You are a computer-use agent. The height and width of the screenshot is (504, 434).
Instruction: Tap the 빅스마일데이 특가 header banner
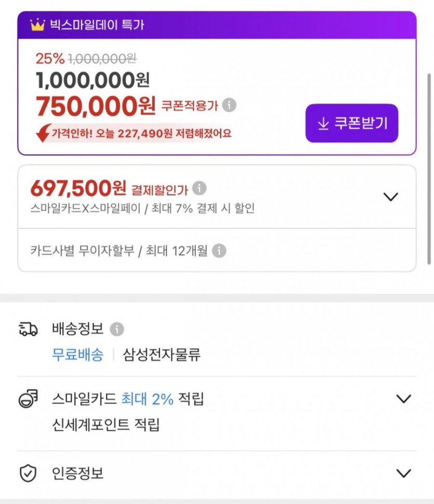(217, 25)
